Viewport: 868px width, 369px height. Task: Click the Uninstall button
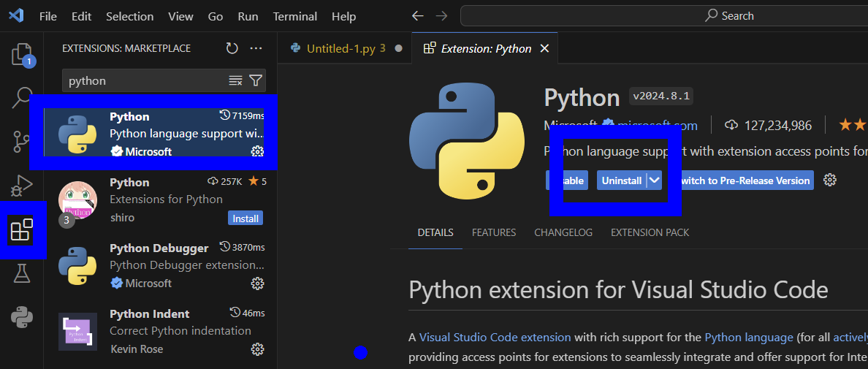(622, 180)
